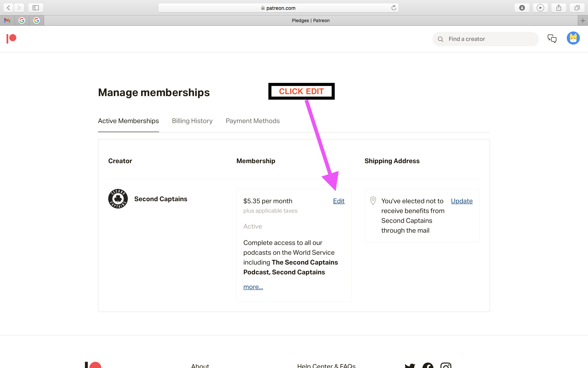The image size is (588, 368).
Task: Focus the Find a creator search field
Action: tap(486, 39)
